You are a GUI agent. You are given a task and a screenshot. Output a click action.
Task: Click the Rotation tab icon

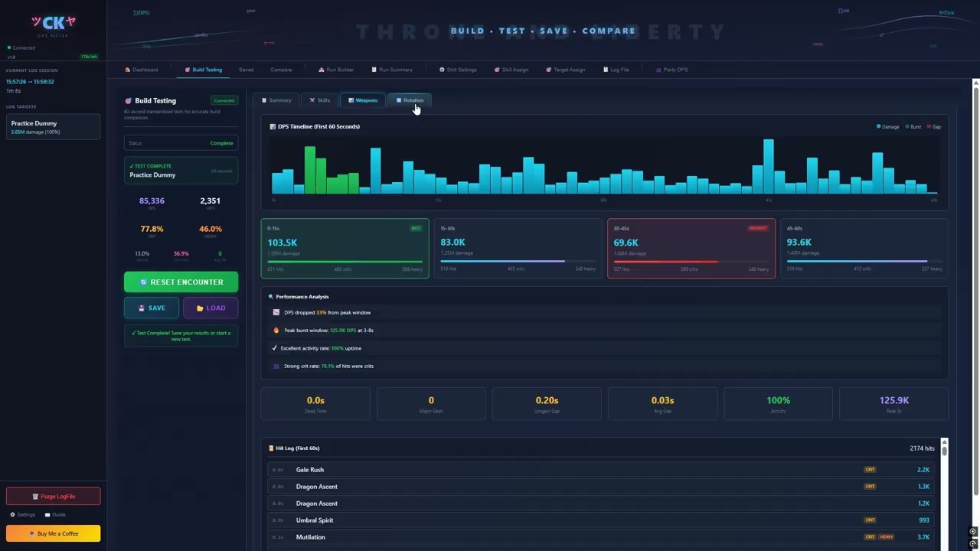[398, 100]
